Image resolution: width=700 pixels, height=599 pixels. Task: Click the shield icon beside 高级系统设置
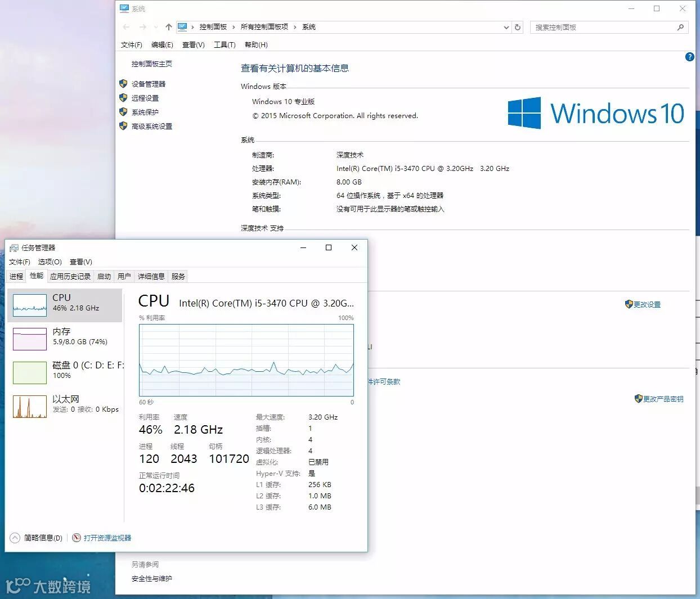(x=124, y=125)
